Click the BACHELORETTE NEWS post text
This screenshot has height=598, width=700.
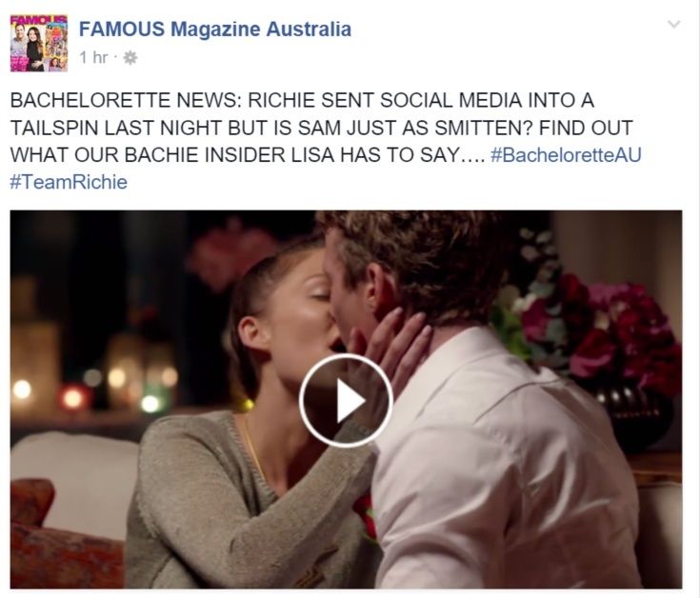pos(326,141)
